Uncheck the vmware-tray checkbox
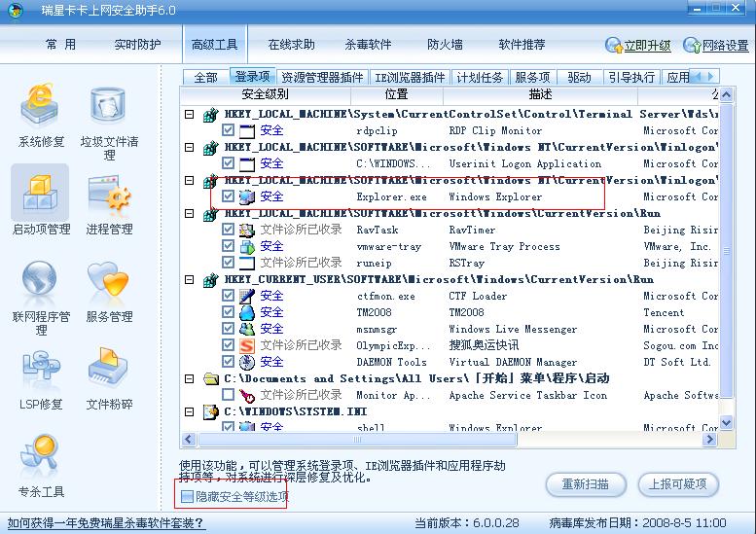 [228, 246]
